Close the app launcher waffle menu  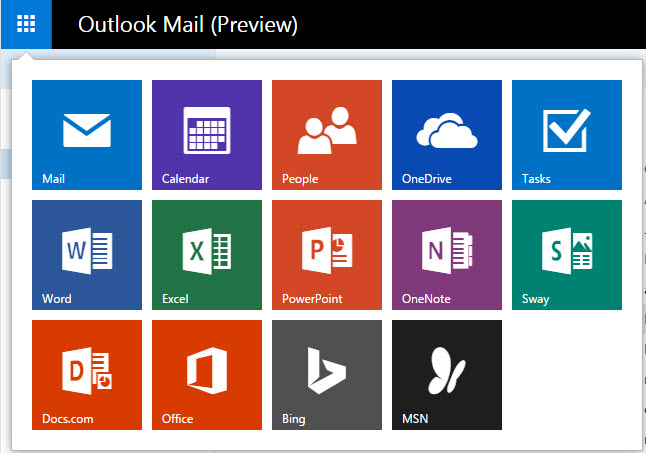point(26,24)
